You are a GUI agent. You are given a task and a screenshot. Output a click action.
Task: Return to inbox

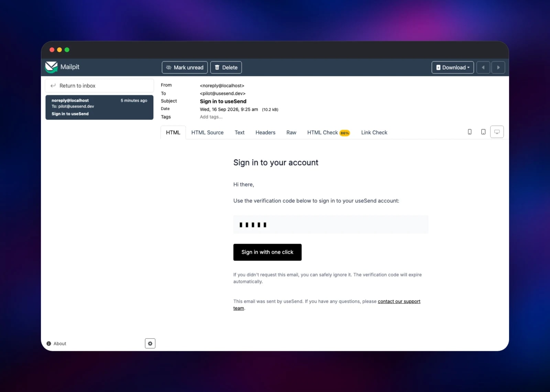[x=99, y=86]
